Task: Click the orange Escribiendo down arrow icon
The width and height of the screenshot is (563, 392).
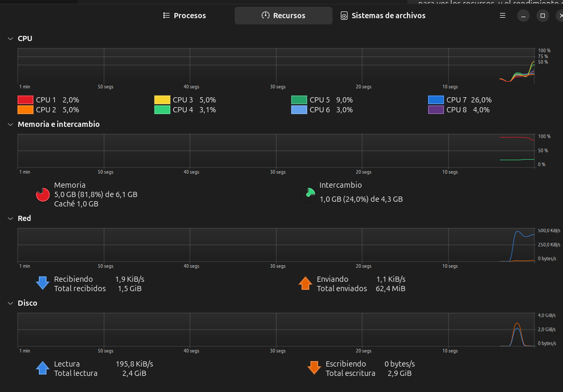Action: tap(314, 368)
